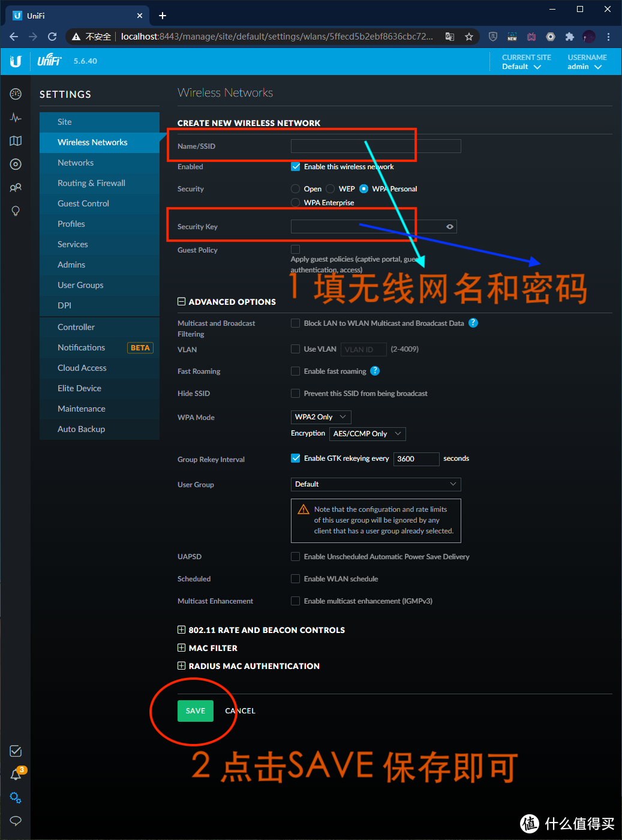Viewport: 622px width, 840px height.
Task: Click the browser back arrow
Action: click(x=14, y=37)
